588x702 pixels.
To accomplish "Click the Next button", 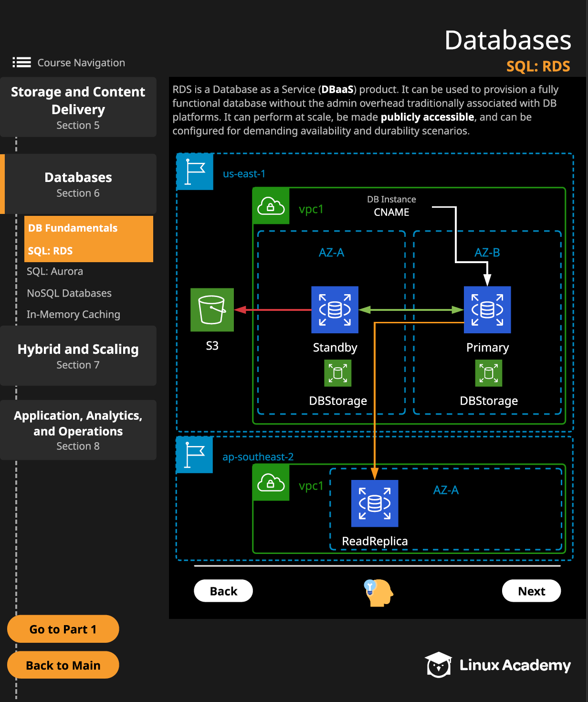I will pyautogui.click(x=532, y=591).
